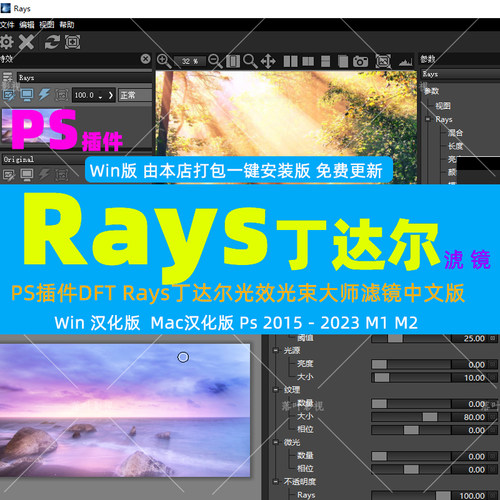
Task: Click the reset button beside value 80.00
Action: coord(493,417)
